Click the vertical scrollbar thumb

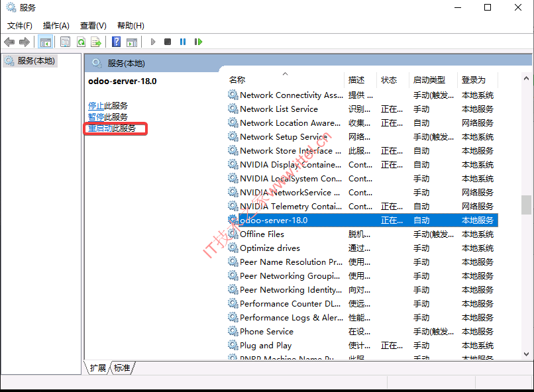click(x=526, y=205)
